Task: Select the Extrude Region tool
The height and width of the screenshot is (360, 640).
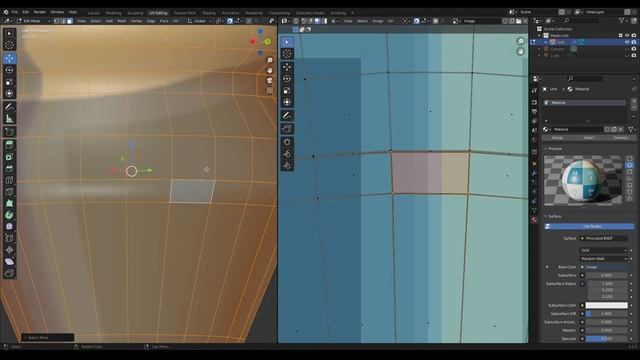Action: coord(9,144)
